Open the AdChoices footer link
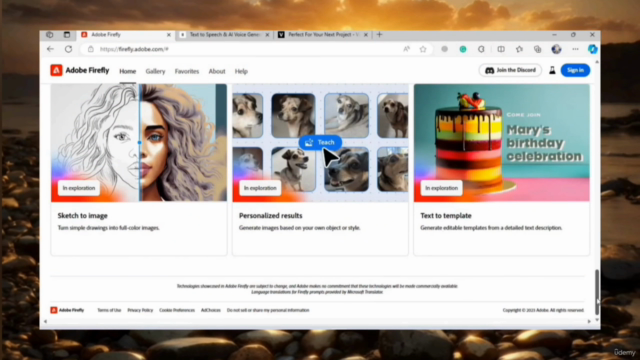The width and height of the screenshot is (640, 360). 211,310
